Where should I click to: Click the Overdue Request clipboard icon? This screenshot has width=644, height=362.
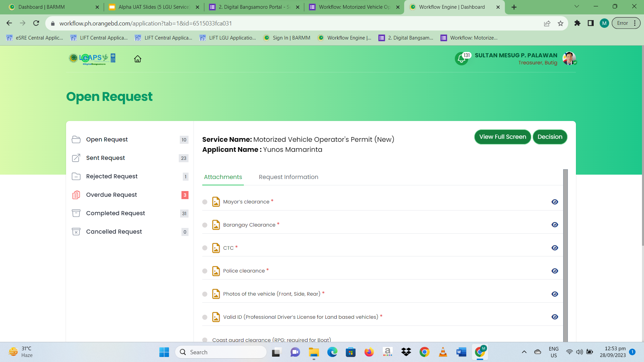coord(76,195)
